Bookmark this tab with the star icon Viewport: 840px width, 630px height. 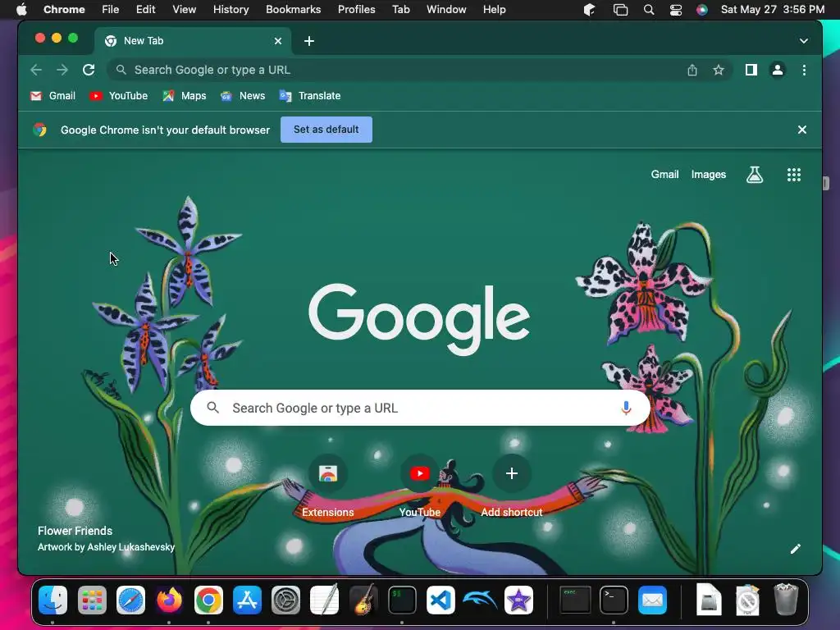tap(719, 70)
